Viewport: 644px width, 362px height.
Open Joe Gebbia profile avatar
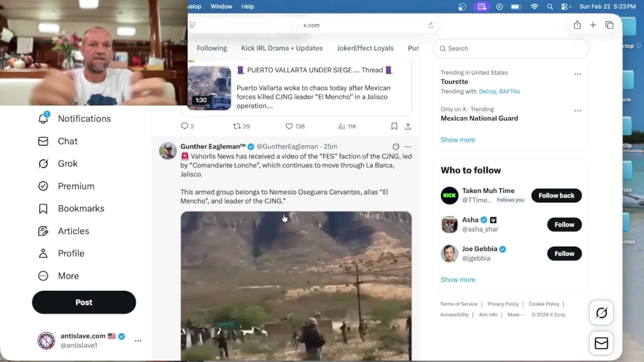(x=449, y=254)
